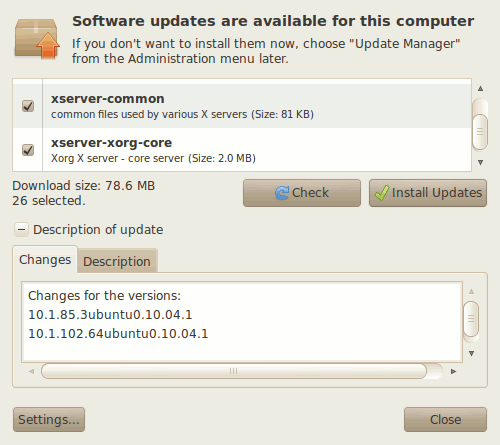Click 'common files used by various X servers' description
500x445 pixels.
point(149,114)
